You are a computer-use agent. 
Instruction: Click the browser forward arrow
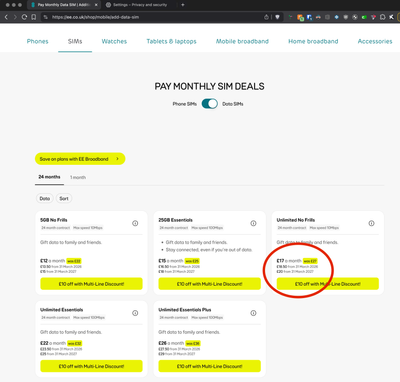(15, 17)
